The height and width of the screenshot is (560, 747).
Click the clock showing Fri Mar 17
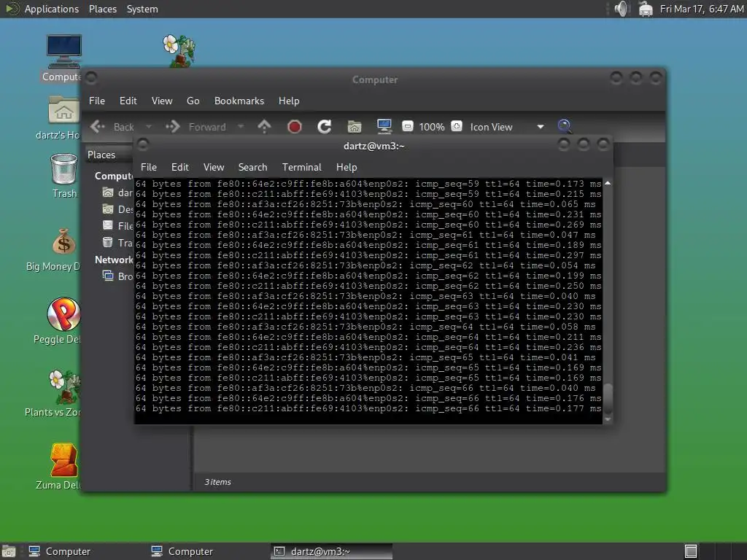coord(702,9)
